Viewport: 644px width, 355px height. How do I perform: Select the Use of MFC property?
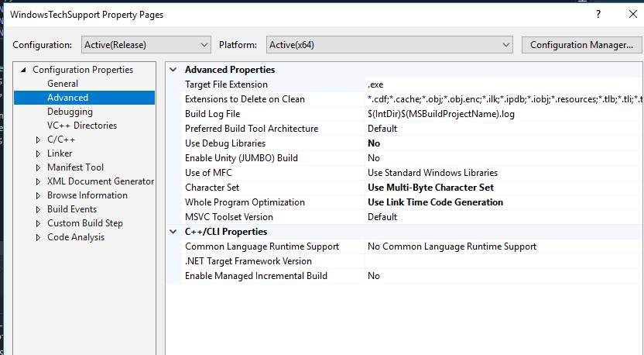[208, 173]
